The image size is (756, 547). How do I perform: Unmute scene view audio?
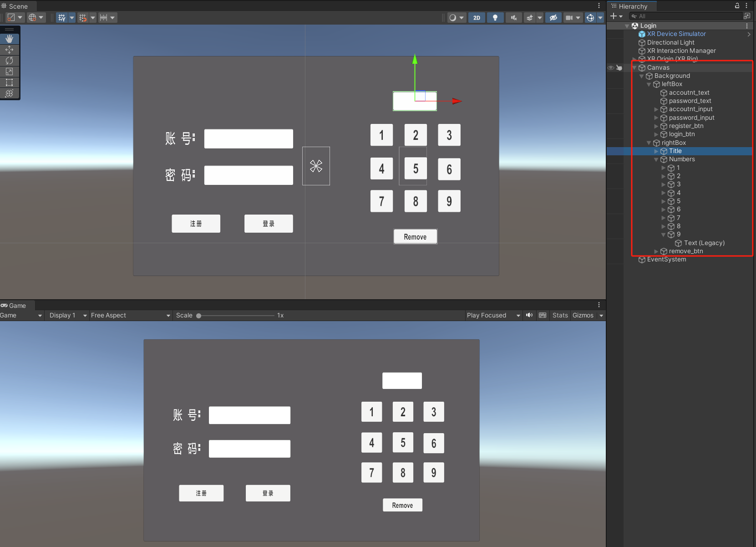pyautogui.click(x=513, y=17)
